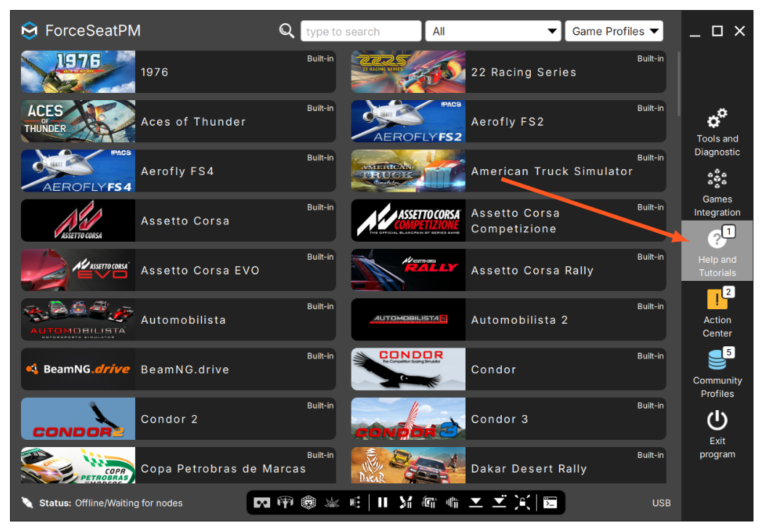
Task: Select Assetto Corsa Competizione profile
Action: click(x=508, y=221)
